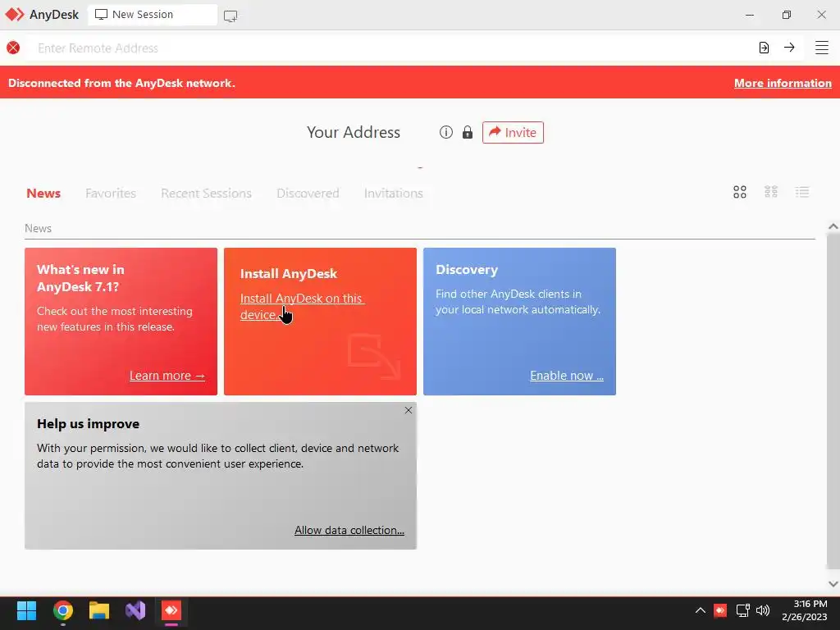Open volume control in tray

[763, 610]
